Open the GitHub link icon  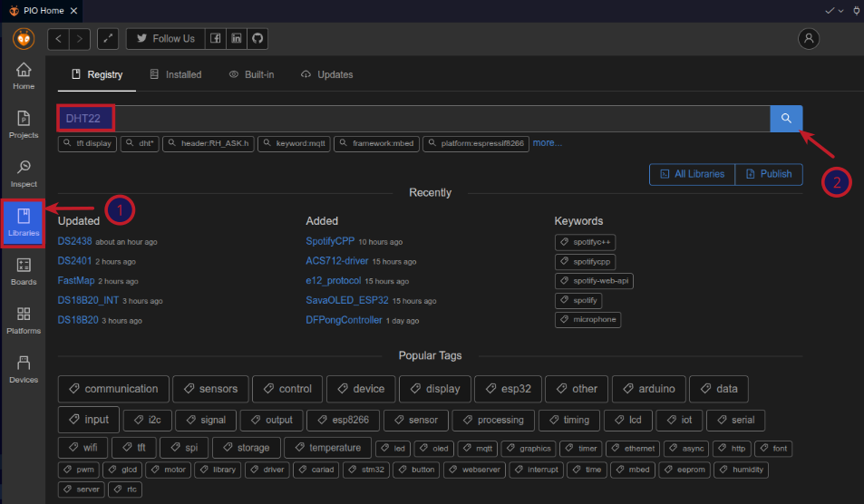coord(257,39)
